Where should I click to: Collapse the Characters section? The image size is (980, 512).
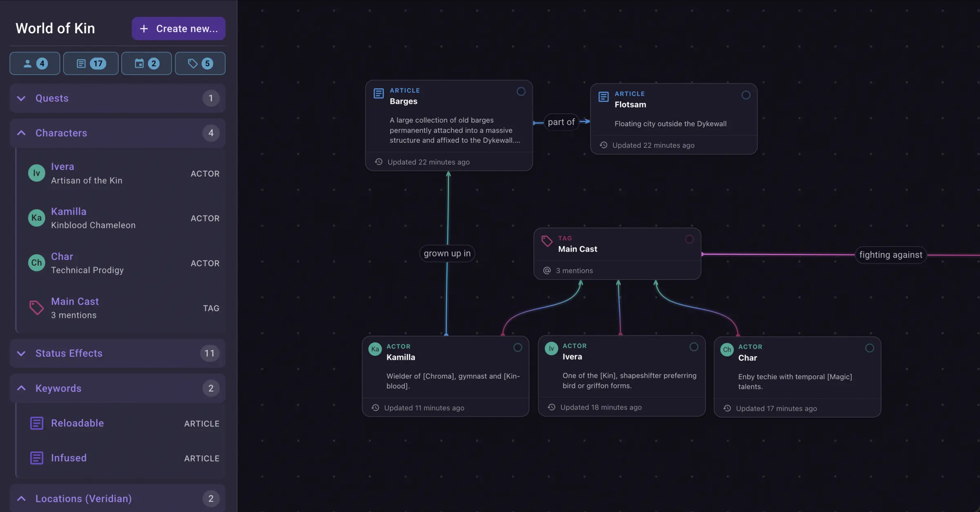[118, 133]
